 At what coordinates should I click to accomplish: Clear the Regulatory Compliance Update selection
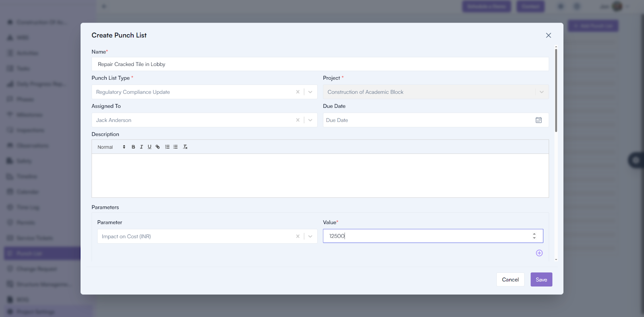click(298, 92)
